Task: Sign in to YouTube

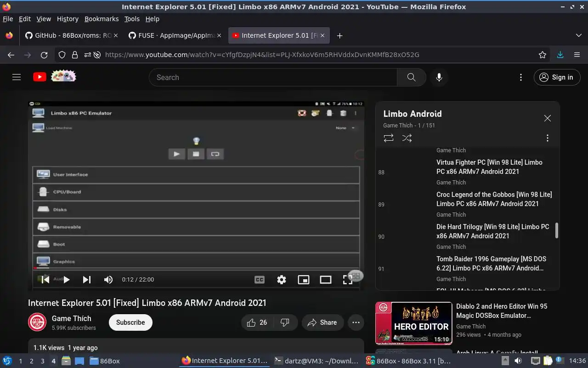Action: 557,77
